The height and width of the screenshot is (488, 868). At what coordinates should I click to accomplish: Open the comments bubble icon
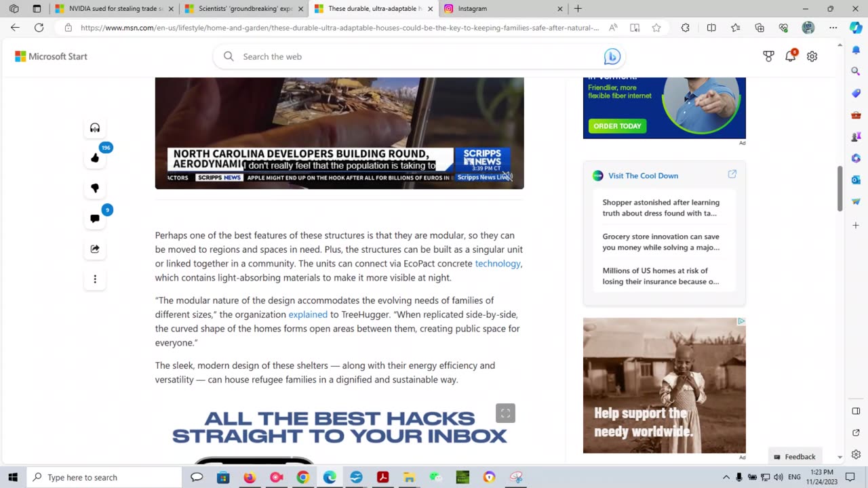(x=95, y=218)
